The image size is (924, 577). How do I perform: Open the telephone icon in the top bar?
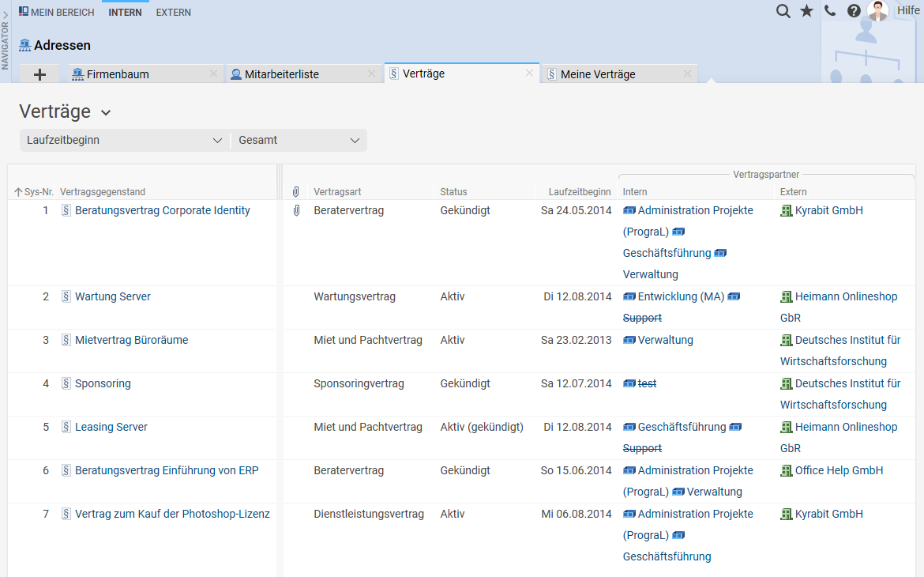pos(830,11)
